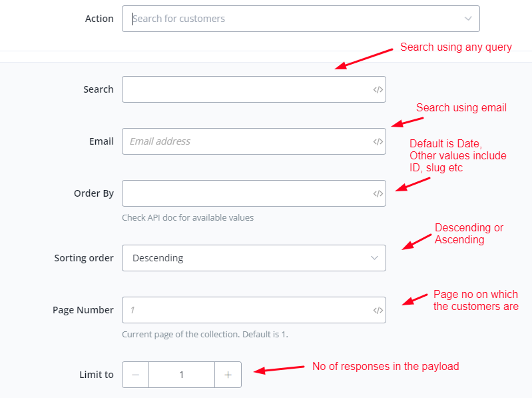The height and width of the screenshot is (398, 532).
Task: Click the Sorting order label
Action: coord(84,258)
